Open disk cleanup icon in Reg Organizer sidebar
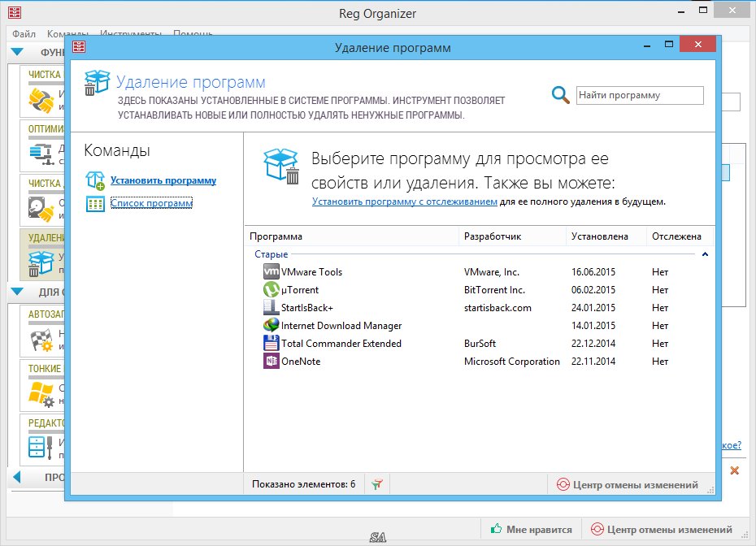This screenshot has height=546, width=756. pos(41,209)
